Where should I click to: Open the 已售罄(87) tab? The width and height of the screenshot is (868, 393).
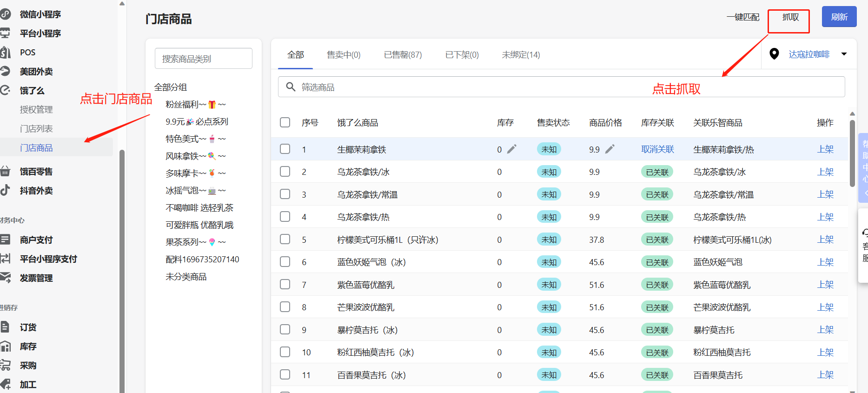point(403,55)
